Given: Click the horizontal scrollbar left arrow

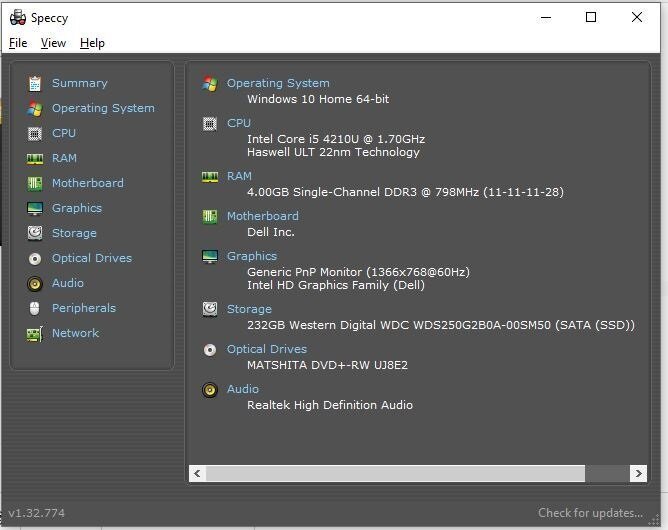Looking at the screenshot, I should (197, 473).
